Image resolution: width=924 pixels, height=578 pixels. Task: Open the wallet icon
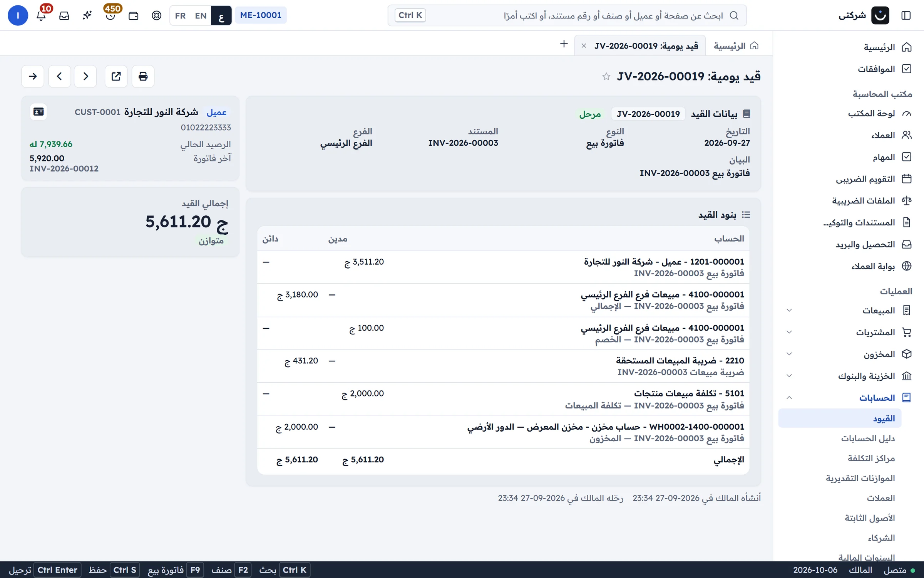click(134, 15)
